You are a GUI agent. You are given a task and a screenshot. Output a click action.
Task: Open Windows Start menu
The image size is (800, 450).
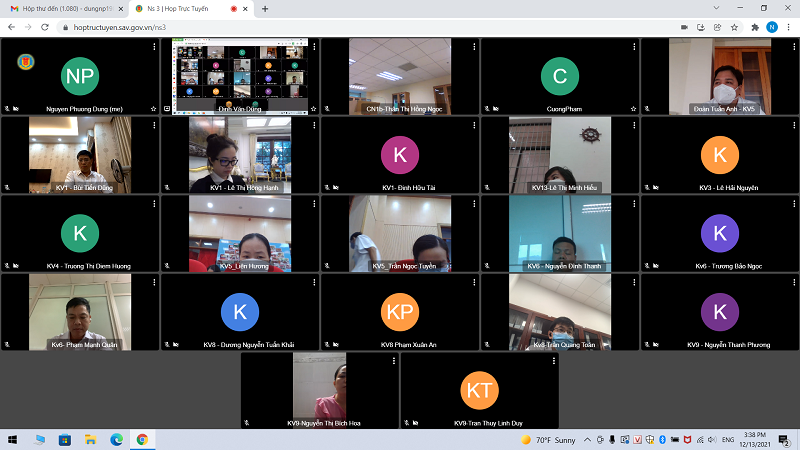pyautogui.click(x=12, y=439)
